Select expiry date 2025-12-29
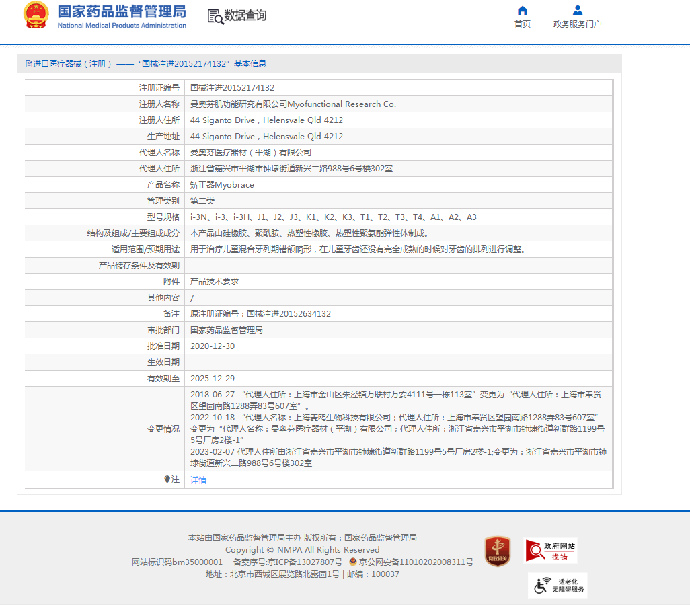Screen dimensions: 690x616 [x=212, y=379]
